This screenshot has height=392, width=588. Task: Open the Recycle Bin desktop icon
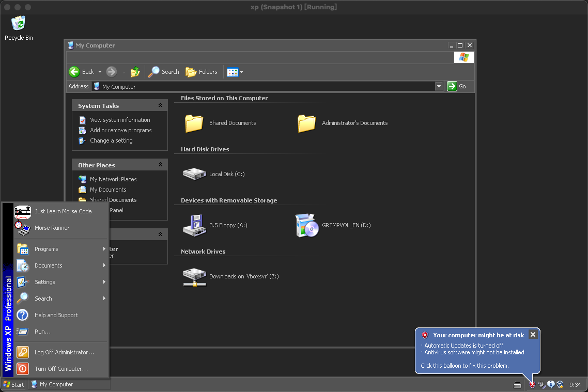19,28
